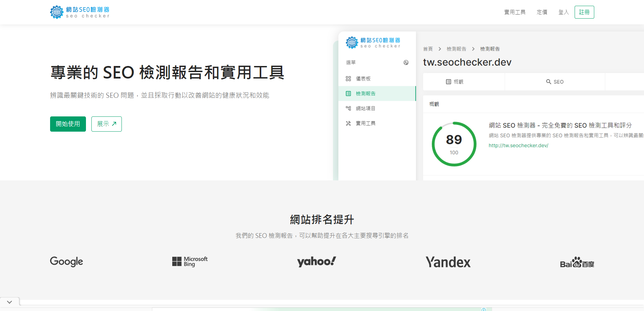Click the SEO checker gear logo in header
Image resolution: width=644 pixels, height=311 pixels.
(57, 12)
